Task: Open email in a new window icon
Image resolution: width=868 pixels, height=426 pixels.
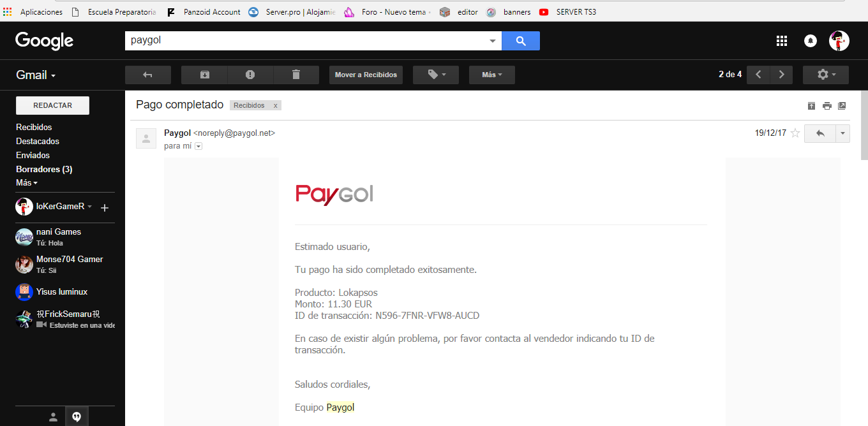Action: (842, 106)
